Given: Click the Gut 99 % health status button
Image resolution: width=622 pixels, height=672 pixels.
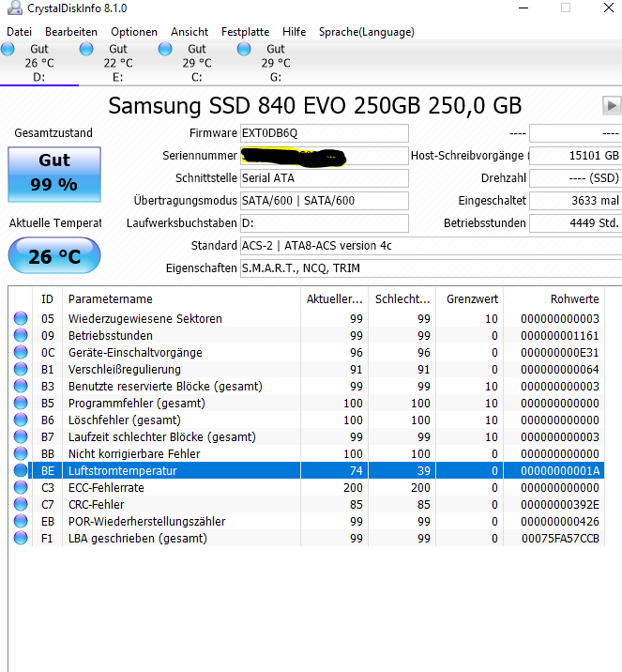Looking at the screenshot, I should (x=54, y=175).
